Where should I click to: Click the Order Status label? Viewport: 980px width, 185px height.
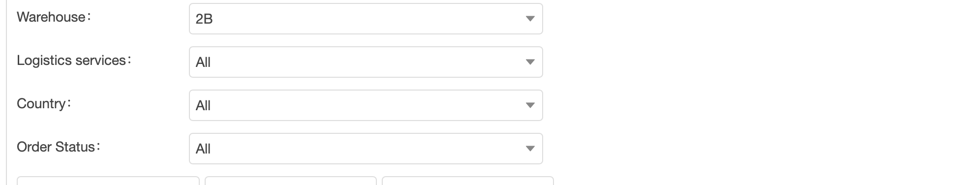click(x=58, y=147)
